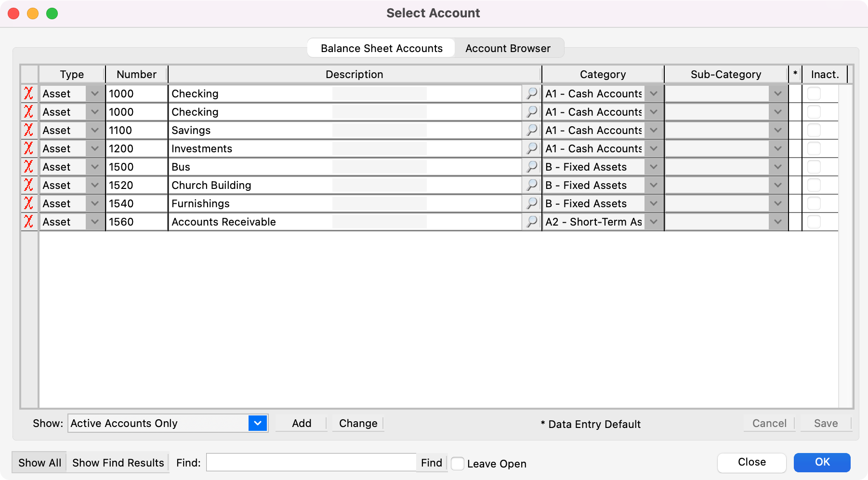Open the Show filter dropdown for Active Accounts Only
This screenshot has height=480, width=868.
pyautogui.click(x=258, y=423)
